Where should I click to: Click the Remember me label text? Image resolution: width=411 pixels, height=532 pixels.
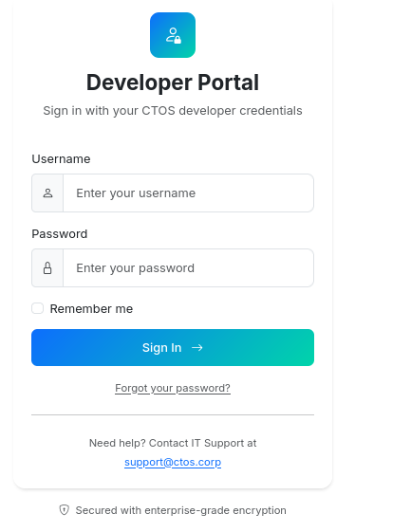(91, 309)
